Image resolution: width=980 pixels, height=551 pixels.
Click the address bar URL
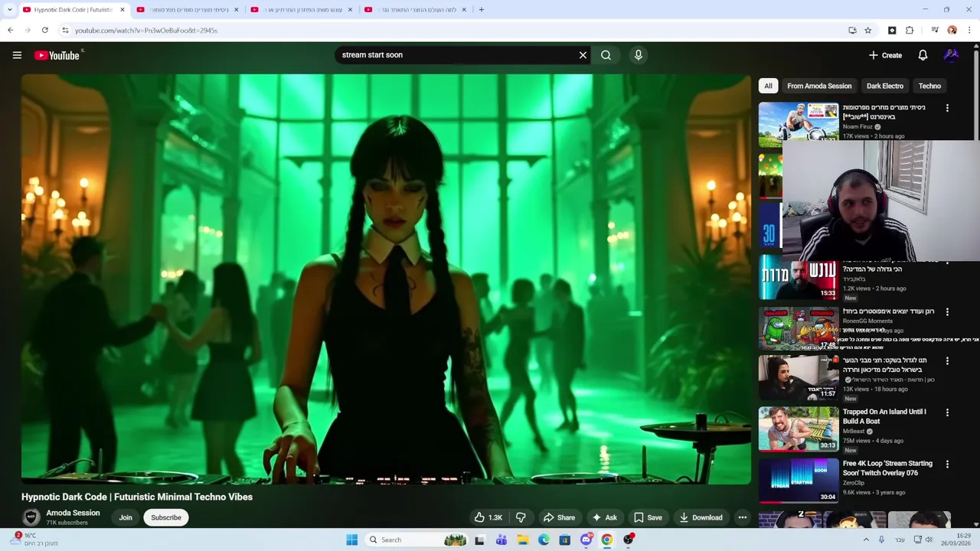click(x=146, y=31)
